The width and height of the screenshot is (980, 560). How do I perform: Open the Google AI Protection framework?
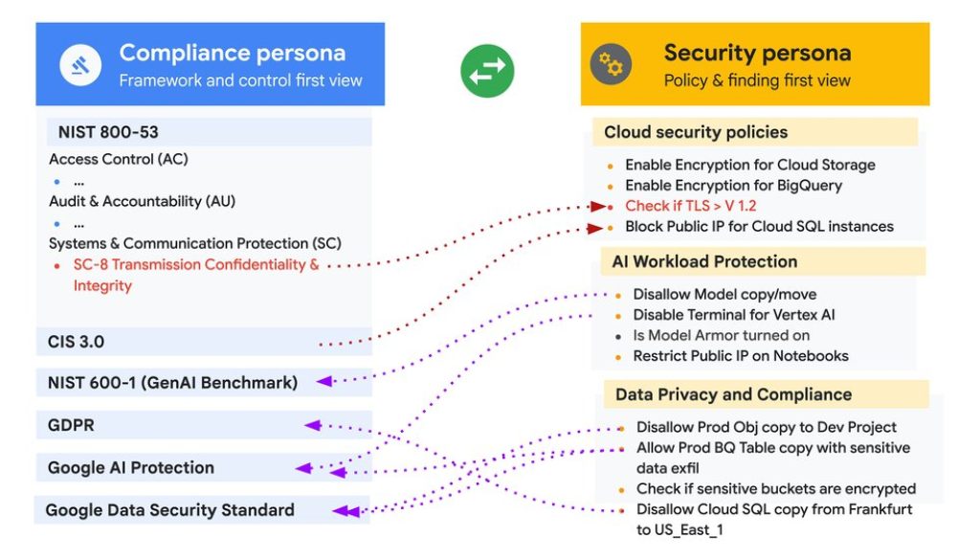coord(131,468)
